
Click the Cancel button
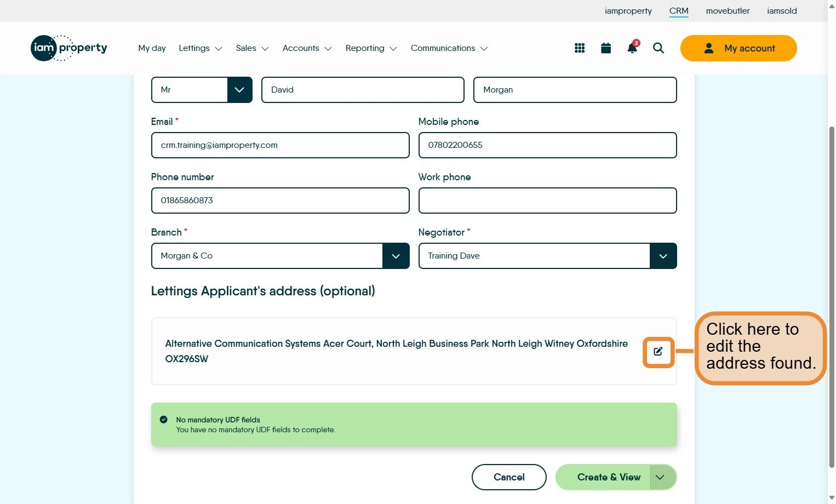click(509, 477)
